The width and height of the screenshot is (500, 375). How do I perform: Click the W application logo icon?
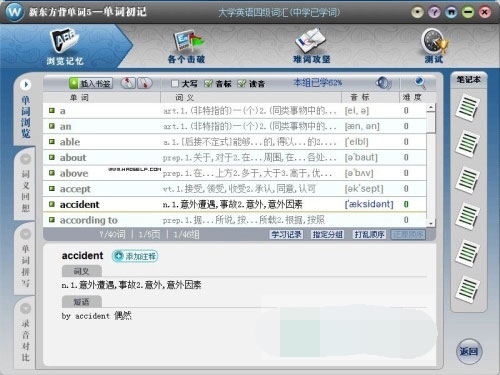(x=15, y=12)
